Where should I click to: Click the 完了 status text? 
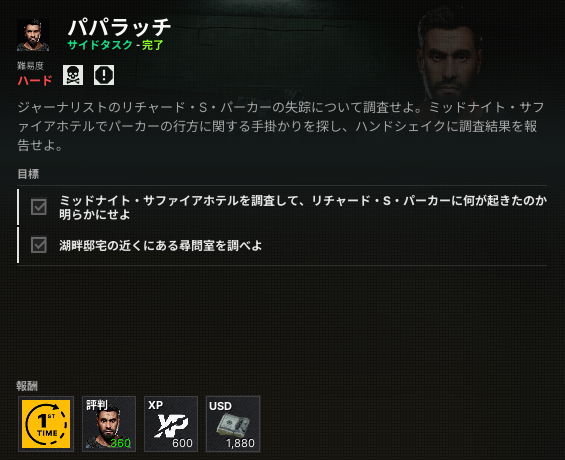click(153, 45)
